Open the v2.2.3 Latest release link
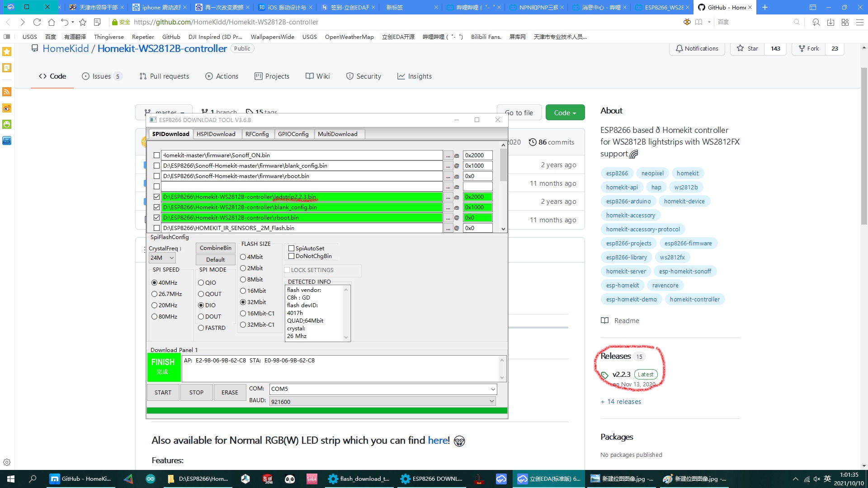This screenshot has width=868, height=488. [621, 375]
